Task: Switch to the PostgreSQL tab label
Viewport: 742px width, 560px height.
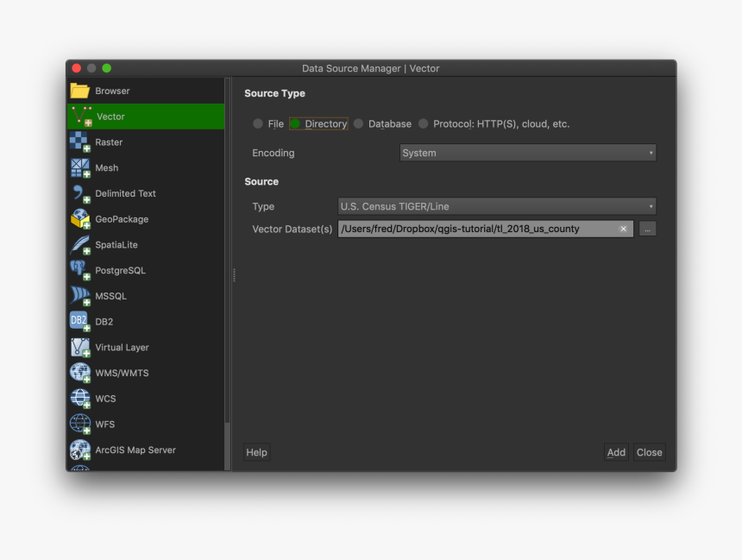Action: (x=120, y=270)
